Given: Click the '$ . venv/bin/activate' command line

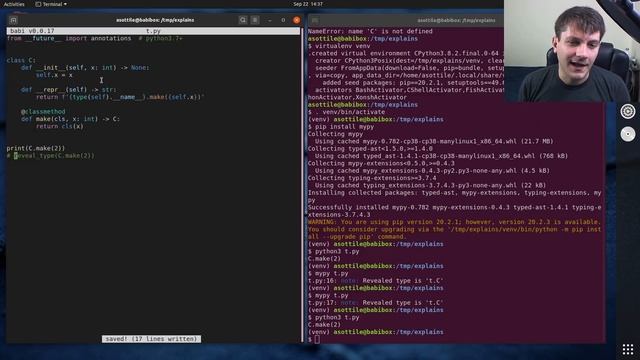Looking at the screenshot, I should [x=346, y=112].
